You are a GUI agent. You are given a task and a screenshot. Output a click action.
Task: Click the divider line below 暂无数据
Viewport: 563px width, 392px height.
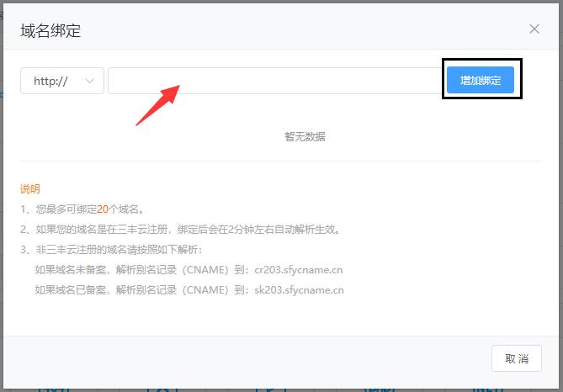pos(281,161)
